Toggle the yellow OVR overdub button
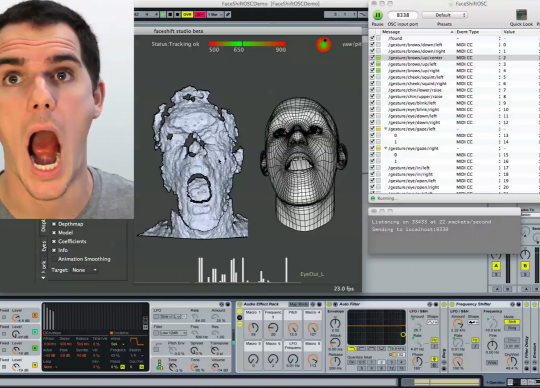This screenshot has width=540, height=388. coord(187,14)
